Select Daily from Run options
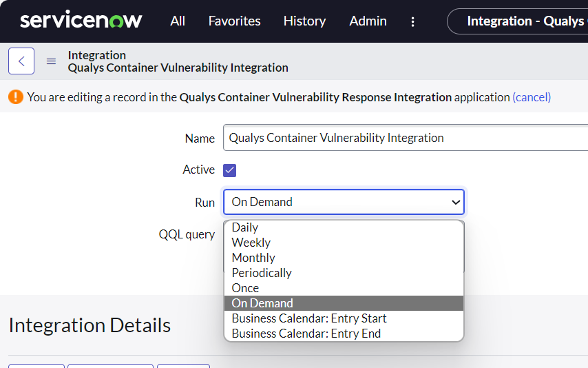The height and width of the screenshot is (368, 588). 344,227
